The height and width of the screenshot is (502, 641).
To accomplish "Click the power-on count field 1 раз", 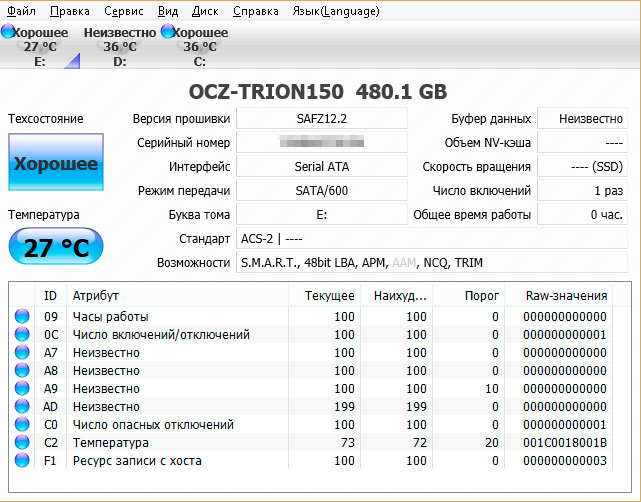I will tap(582, 190).
